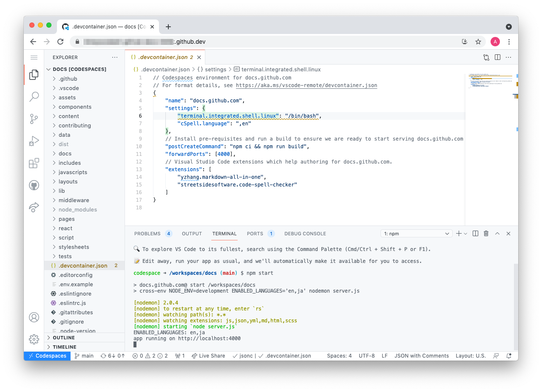Open the Extensions view
This screenshot has height=392, width=542.
(x=34, y=163)
